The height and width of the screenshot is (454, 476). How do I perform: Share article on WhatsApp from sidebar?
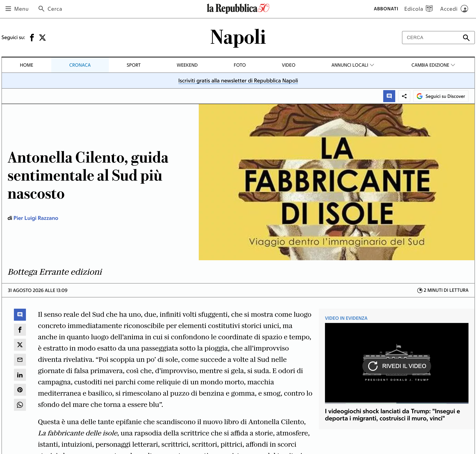[x=20, y=405]
